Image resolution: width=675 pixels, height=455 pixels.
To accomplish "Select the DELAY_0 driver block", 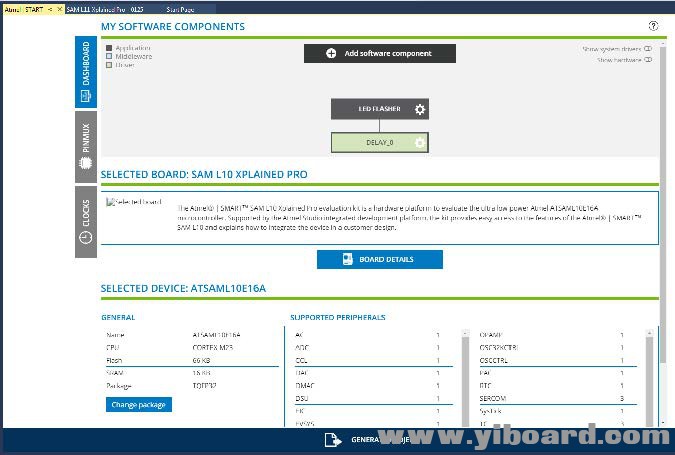I will click(380, 142).
